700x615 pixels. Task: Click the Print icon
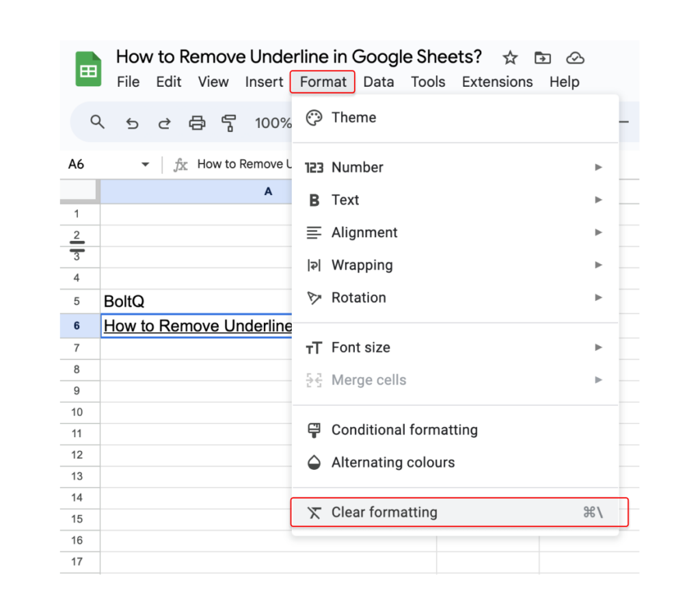[x=197, y=122]
